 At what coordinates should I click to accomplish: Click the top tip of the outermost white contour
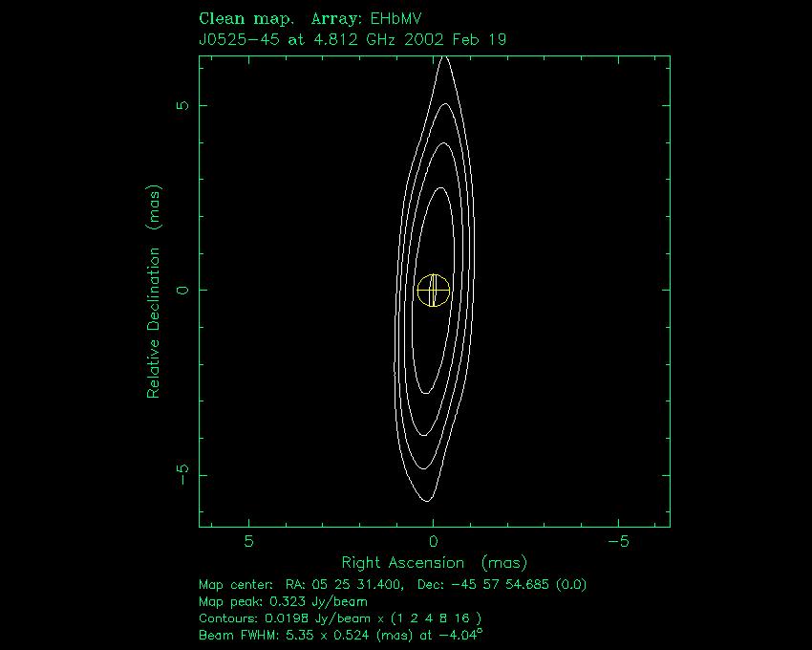click(444, 57)
